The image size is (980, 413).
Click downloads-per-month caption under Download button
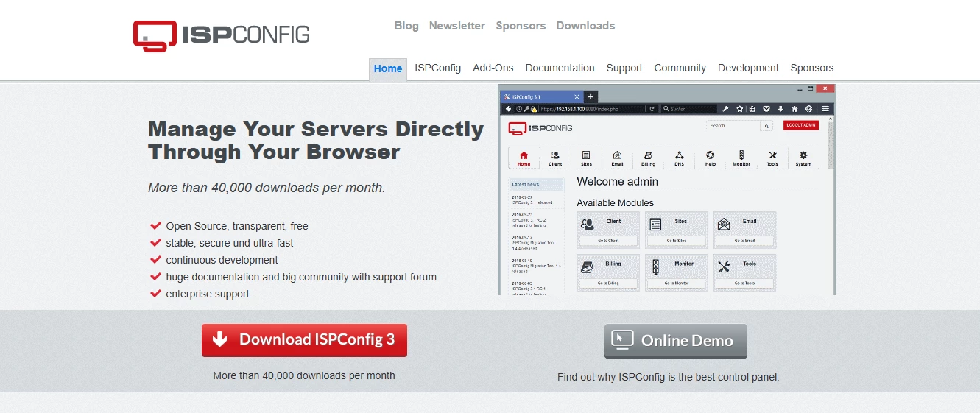[x=304, y=375]
